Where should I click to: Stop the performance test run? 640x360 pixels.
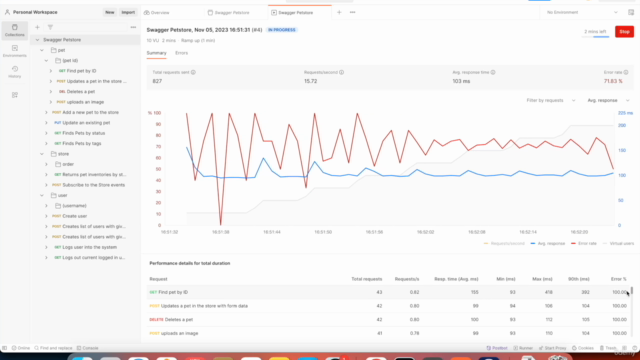624,31
